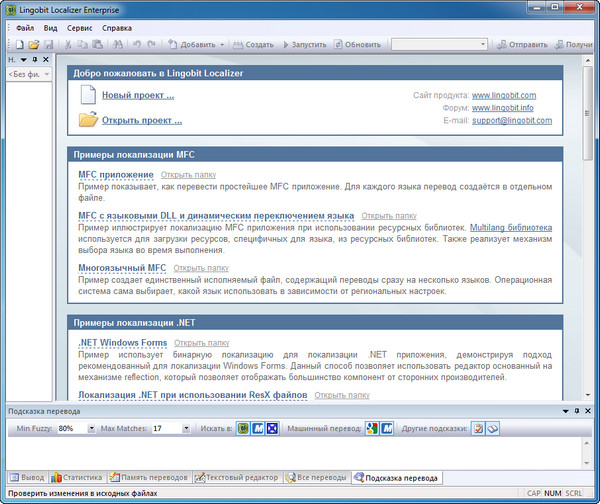600x504 pixels.
Task: Click the open project folder icon
Action: (88, 119)
